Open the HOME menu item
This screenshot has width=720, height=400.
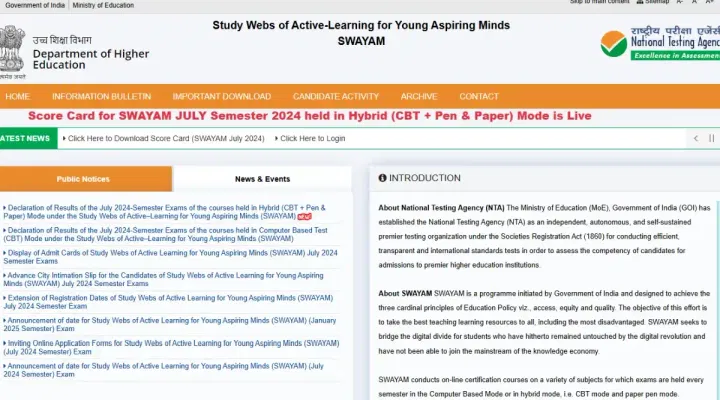point(17,96)
